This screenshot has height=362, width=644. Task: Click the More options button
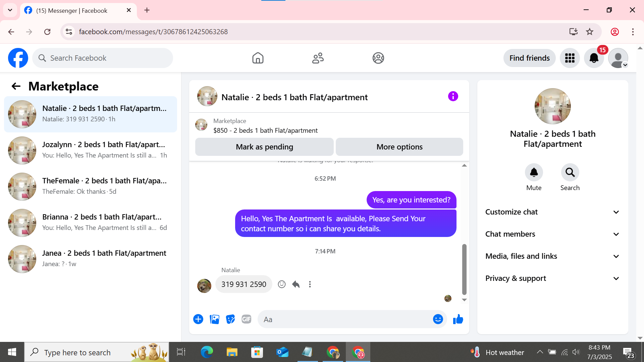coord(399,147)
